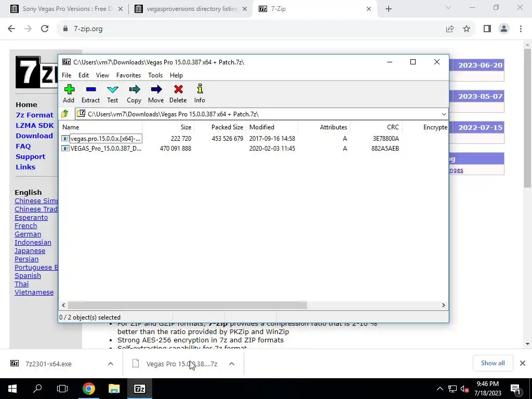The width and height of the screenshot is (532, 399).
Task: Click 7-Zip taskbar icon
Action: point(139,389)
